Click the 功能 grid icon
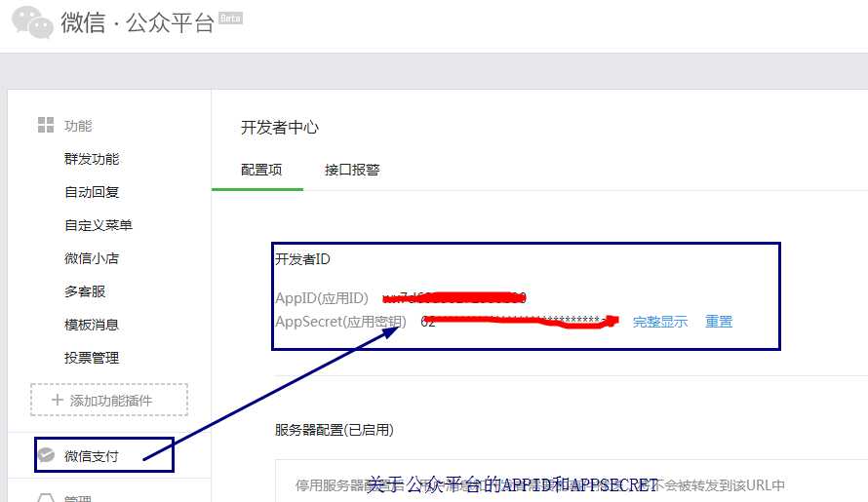The image size is (868, 502). click(46, 125)
